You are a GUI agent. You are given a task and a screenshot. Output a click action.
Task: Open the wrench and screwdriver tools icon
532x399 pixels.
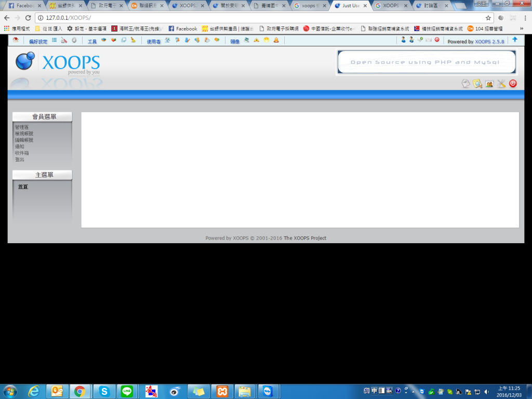(x=501, y=84)
